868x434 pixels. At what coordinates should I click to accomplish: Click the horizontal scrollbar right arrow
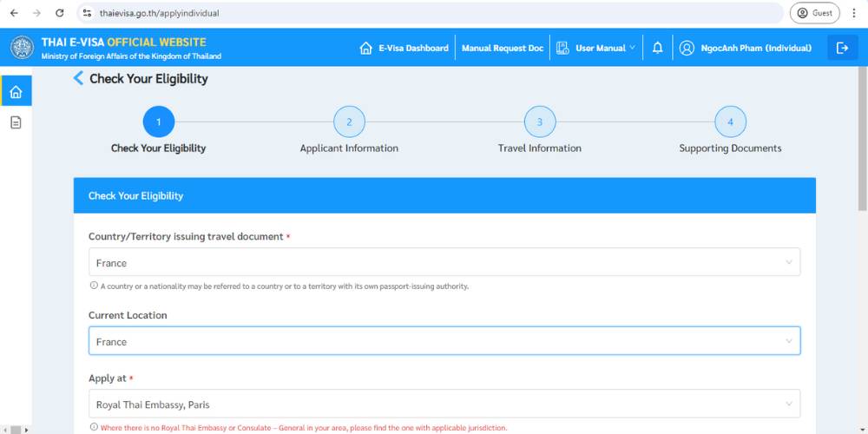(27, 430)
